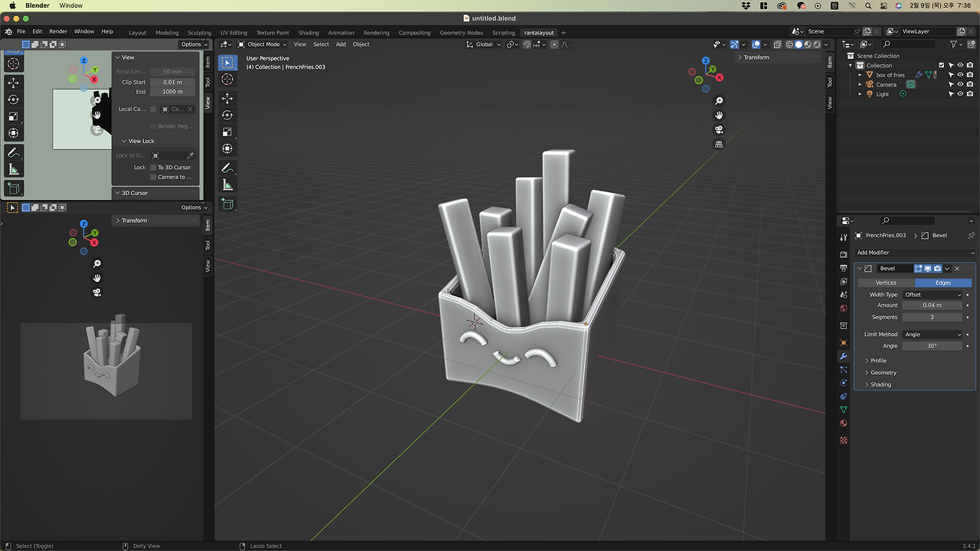
Task: Open the Render properties tab
Action: 844,255
